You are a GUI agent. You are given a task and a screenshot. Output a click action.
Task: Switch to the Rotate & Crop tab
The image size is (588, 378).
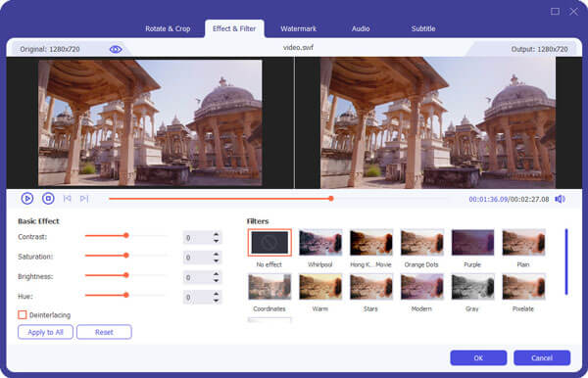tap(168, 28)
